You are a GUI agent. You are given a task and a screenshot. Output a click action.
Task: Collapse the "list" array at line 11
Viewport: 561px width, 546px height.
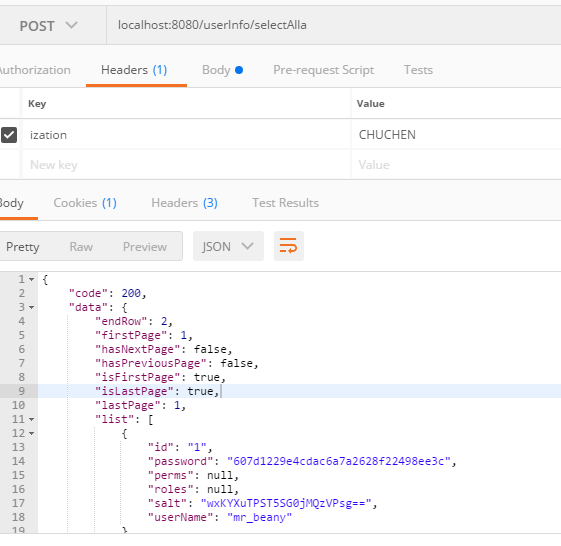[31, 419]
